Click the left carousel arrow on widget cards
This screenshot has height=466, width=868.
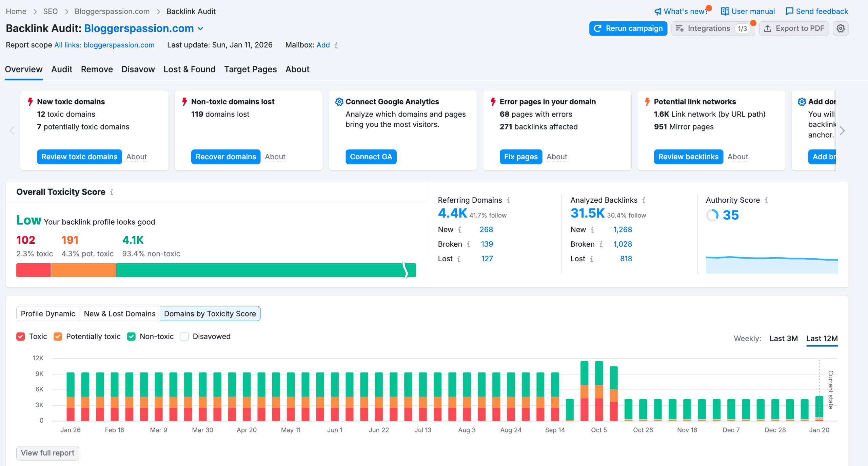click(x=12, y=130)
